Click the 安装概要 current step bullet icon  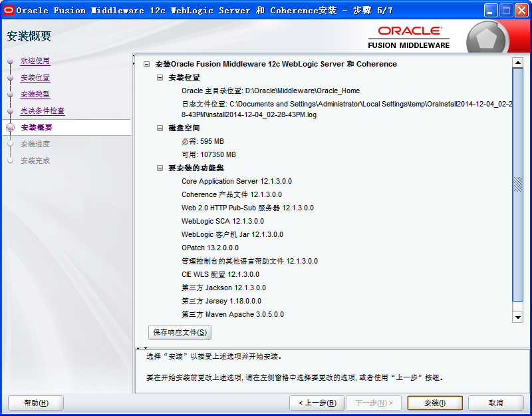point(11,127)
